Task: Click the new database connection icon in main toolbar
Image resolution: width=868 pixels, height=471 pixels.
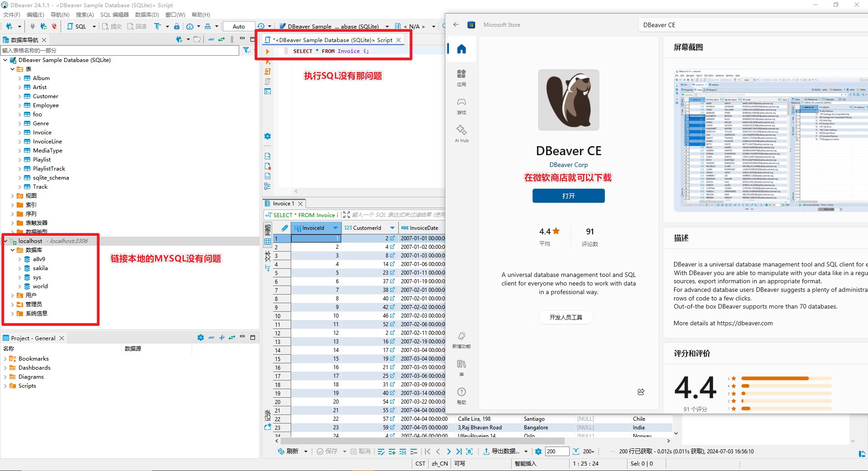Action: [9, 26]
